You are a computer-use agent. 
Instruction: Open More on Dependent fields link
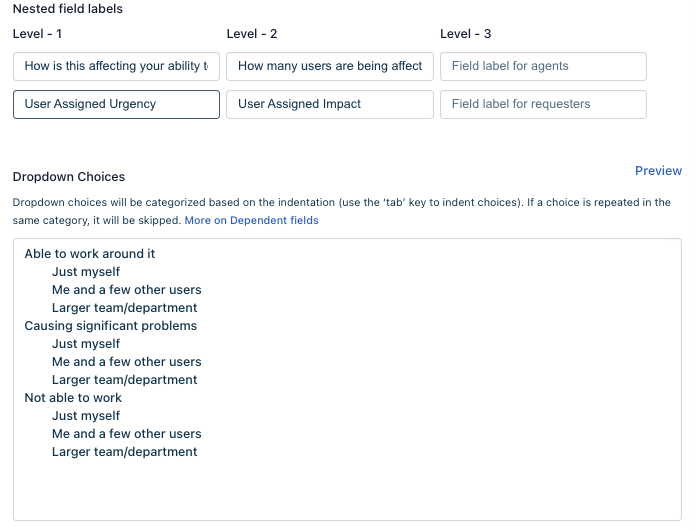(x=251, y=221)
